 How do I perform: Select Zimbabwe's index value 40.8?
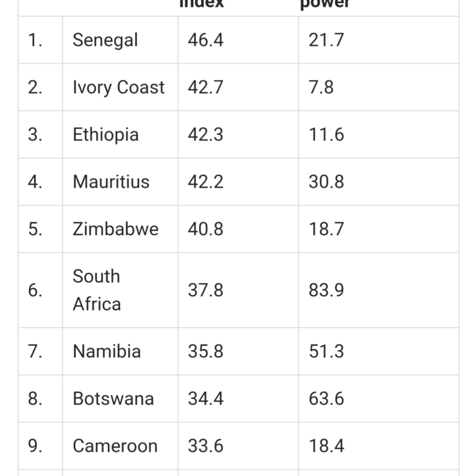(205, 229)
